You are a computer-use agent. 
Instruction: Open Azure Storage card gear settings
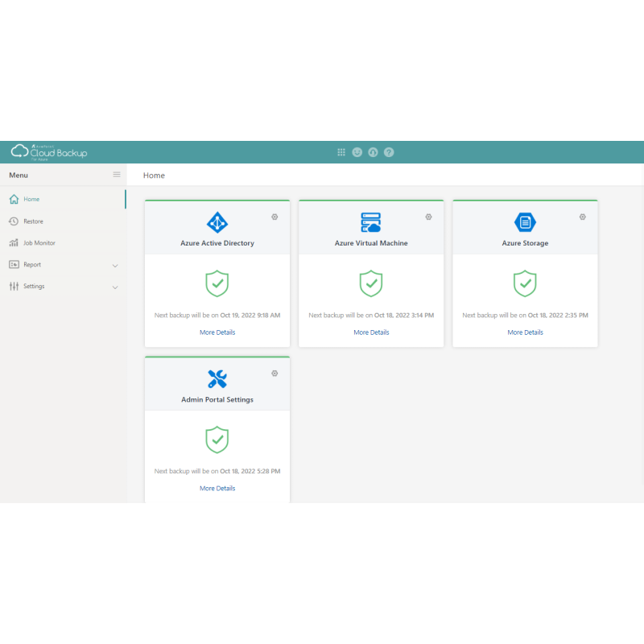coord(583,217)
